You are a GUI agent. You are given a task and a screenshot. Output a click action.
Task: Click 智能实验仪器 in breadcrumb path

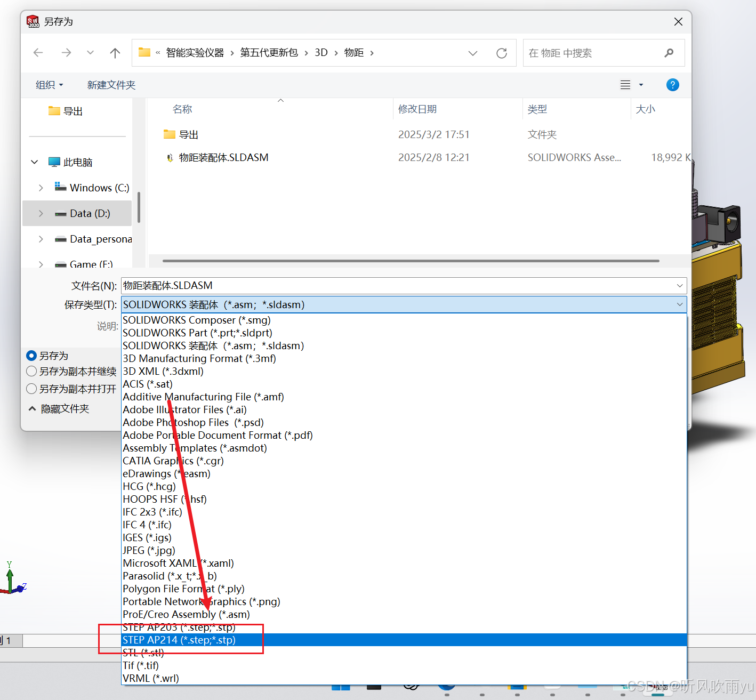[x=195, y=52]
